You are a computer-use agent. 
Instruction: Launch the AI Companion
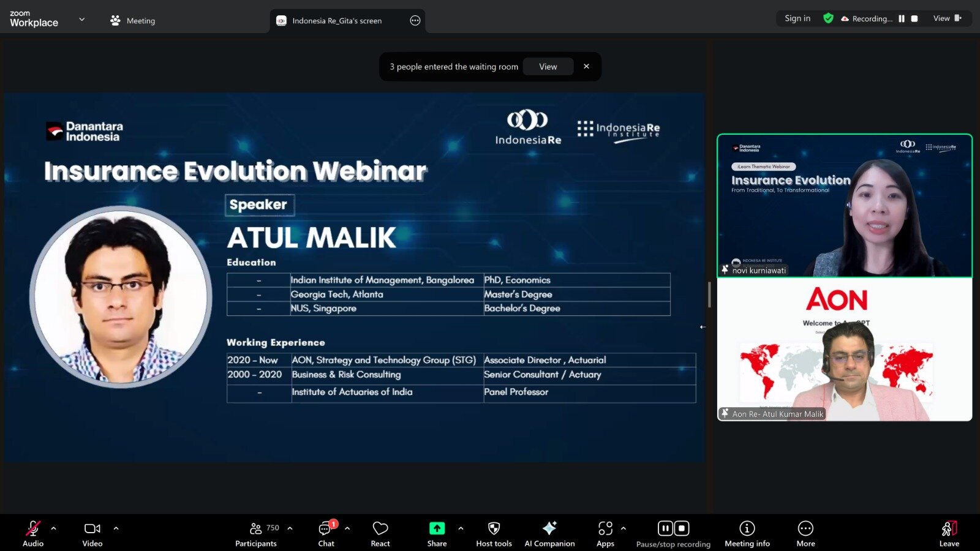pyautogui.click(x=549, y=533)
